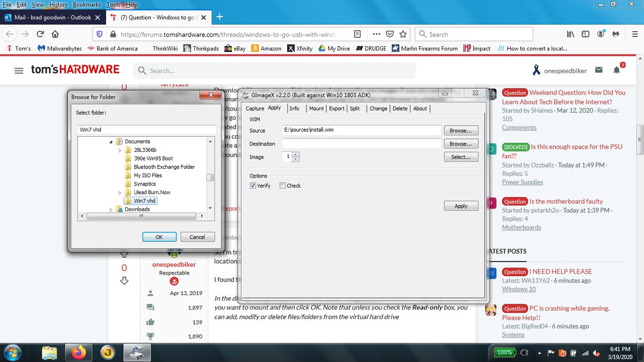644x362 pixels.
Task: Click the Source path input field
Action: pyautogui.click(x=361, y=130)
